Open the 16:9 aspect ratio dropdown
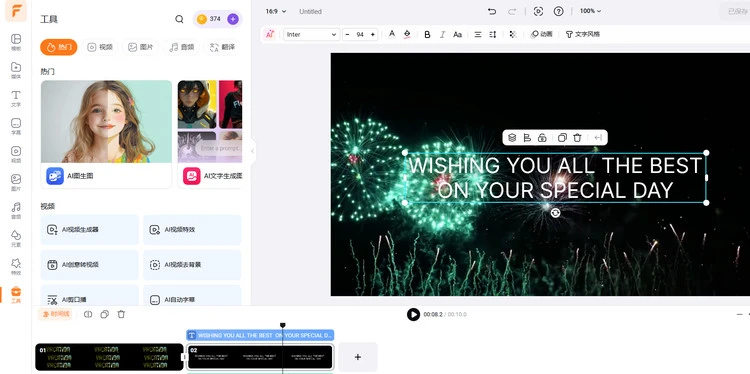Image resolution: width=750 pixels, height=374 pixels. tap(276, 11)
